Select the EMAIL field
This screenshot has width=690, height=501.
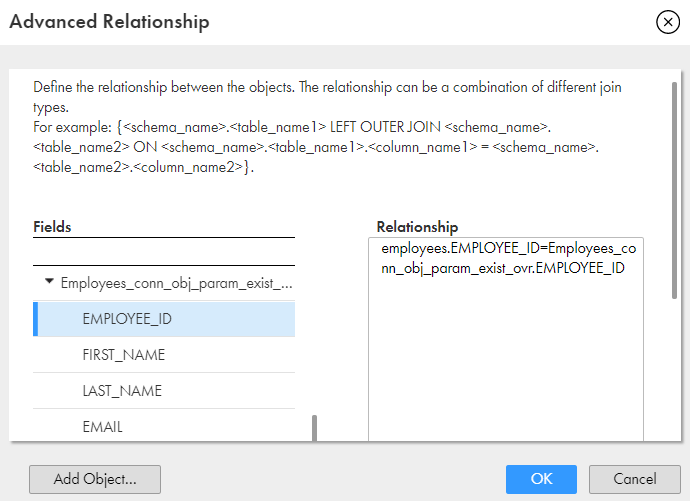tap(164, 426)
